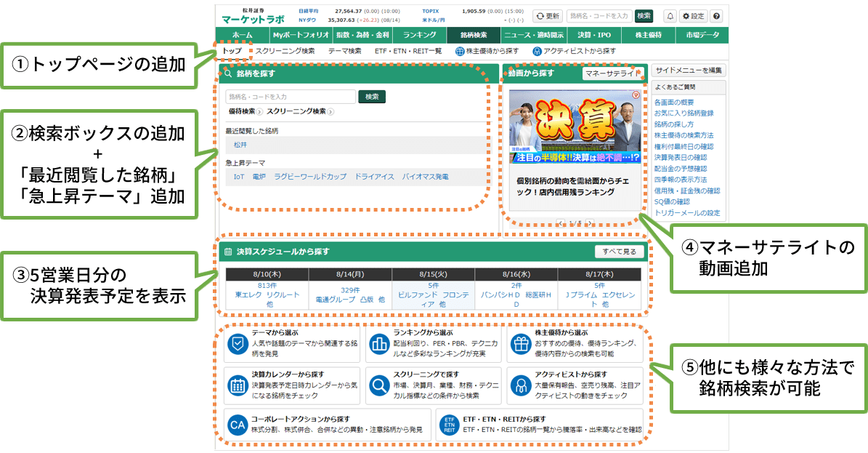Click 銘柄を探す panel search input field
868x453 pixels.
[x=291, y=97]
